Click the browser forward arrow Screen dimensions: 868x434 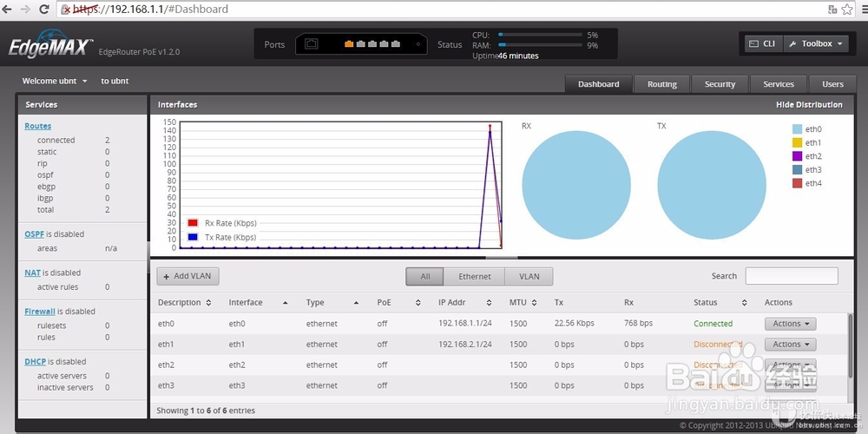pos(25,9)
